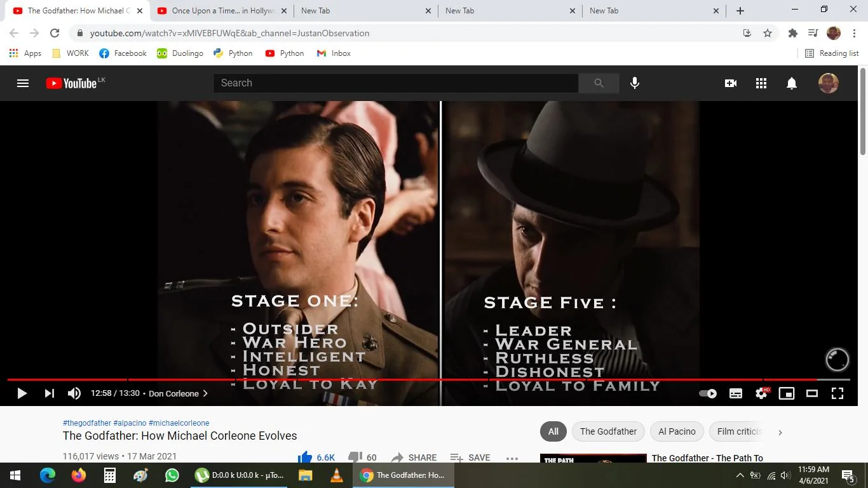Start voice search with microphone

pos(634,83)
